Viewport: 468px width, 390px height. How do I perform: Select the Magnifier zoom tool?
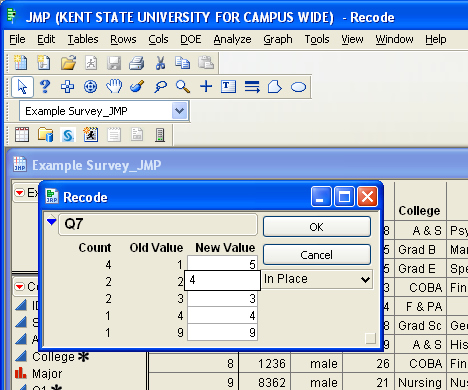click(x=183, y=87)
